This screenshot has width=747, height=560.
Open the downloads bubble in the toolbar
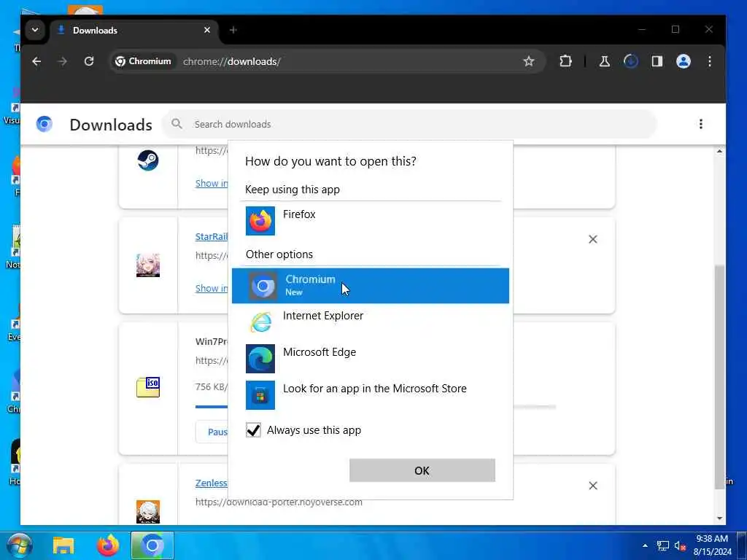coord(631,61)
